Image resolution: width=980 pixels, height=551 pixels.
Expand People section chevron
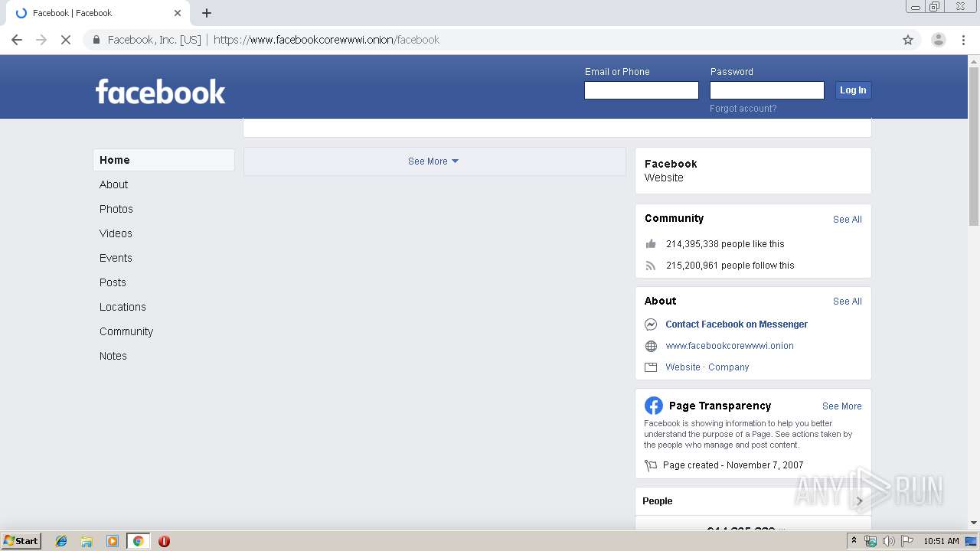point(859,501)
